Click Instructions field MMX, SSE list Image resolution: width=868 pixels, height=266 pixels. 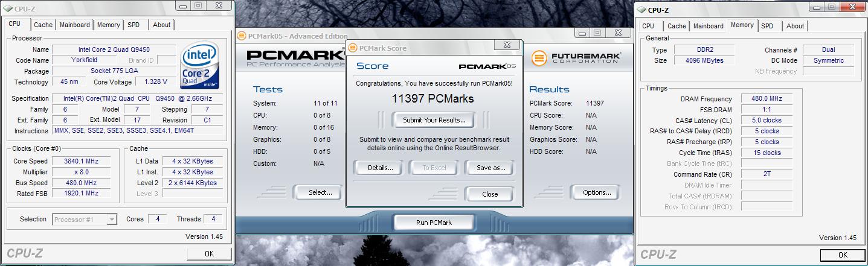tap(137, 130)
